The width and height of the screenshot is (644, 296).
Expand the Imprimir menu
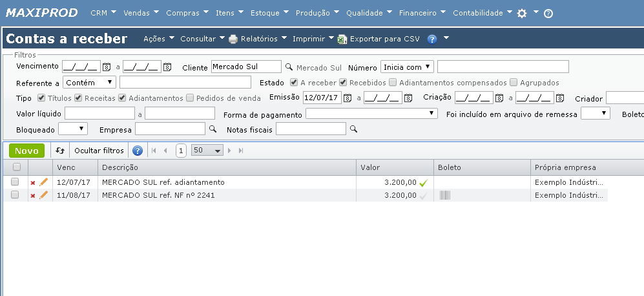[313, 39]
